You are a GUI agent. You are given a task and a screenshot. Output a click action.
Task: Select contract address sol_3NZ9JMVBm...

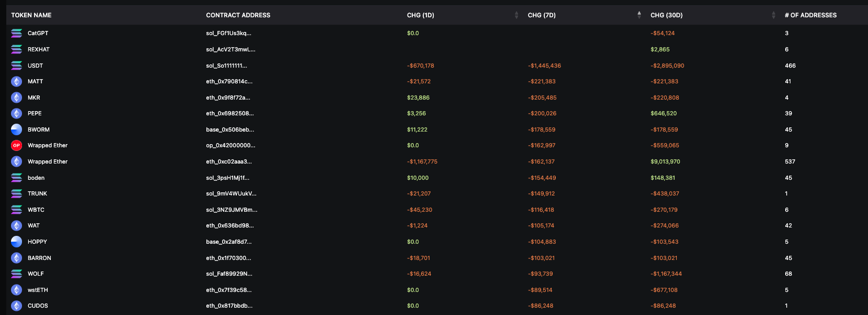click(x=232, y=210)
